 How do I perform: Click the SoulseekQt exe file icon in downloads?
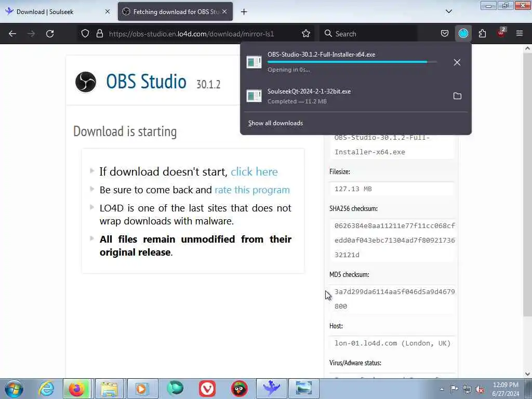pyautogui.click(x=254, y=96)
